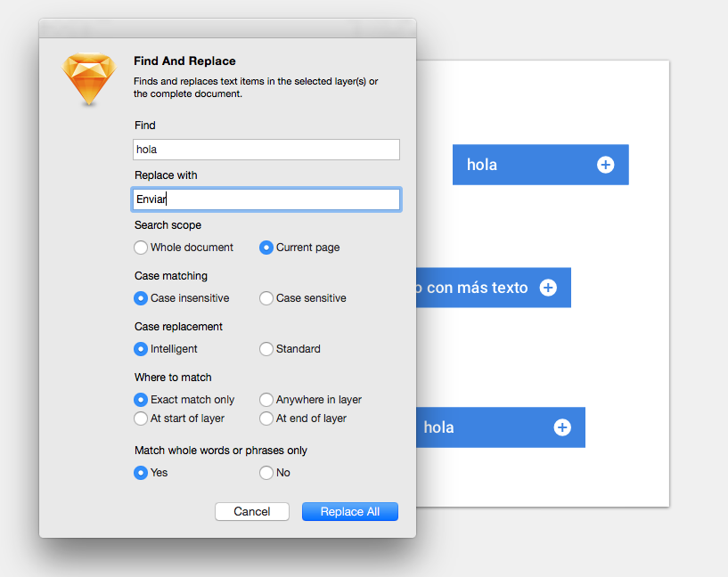Select 'At end of layer' option
The height and width of the screenshot is (577, 728).
click(266, 419)
